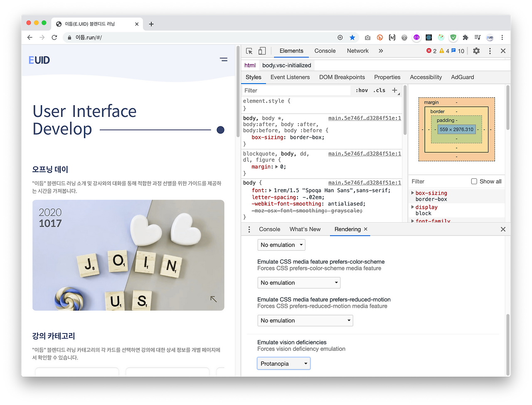The height and width of the screenshot is (405, 532).
Task: Open the Extensions puzzle piece menu
Action: [465, 37]
